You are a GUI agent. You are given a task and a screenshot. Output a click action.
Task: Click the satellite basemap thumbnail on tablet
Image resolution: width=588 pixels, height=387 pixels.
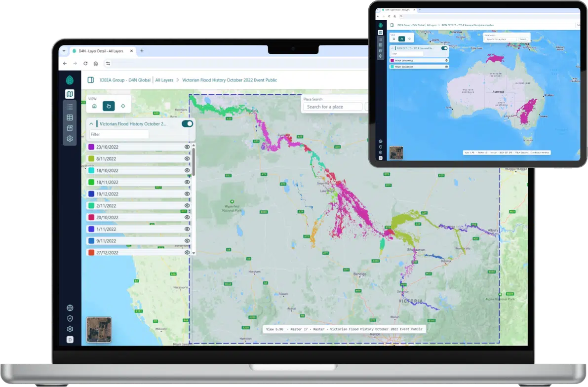pos(396,153)
